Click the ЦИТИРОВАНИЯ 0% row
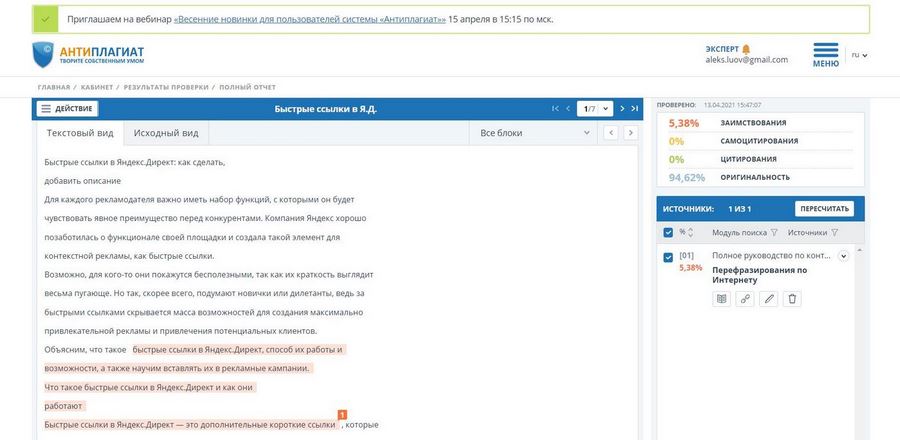 click(x=761, y=159)
